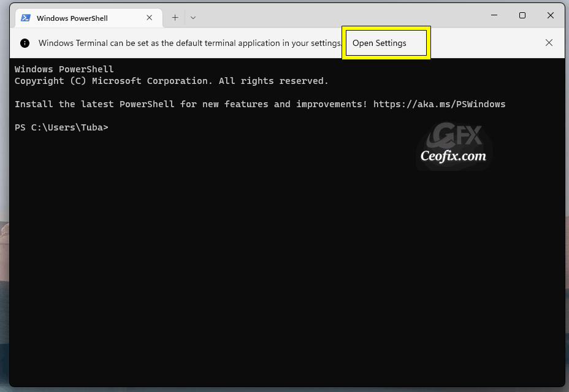Open a new tab with plus button
Viewport: 569px width, 392px height.
point(175,18)
